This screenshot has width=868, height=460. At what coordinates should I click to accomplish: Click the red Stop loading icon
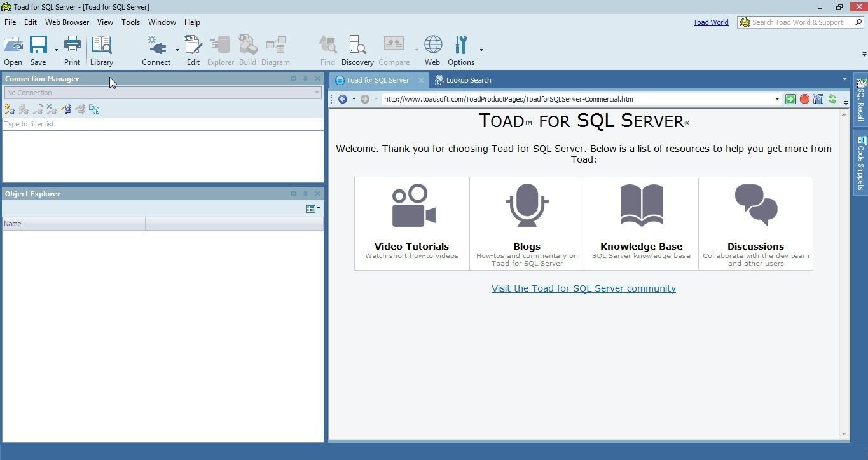[x=804, y=99]
